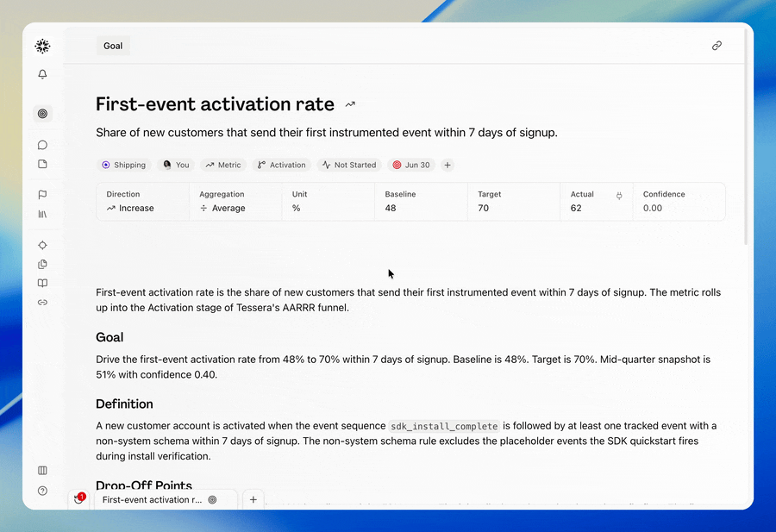Click the page title First-event activation rate
The image size is (776, 532).
pos(215,104)
